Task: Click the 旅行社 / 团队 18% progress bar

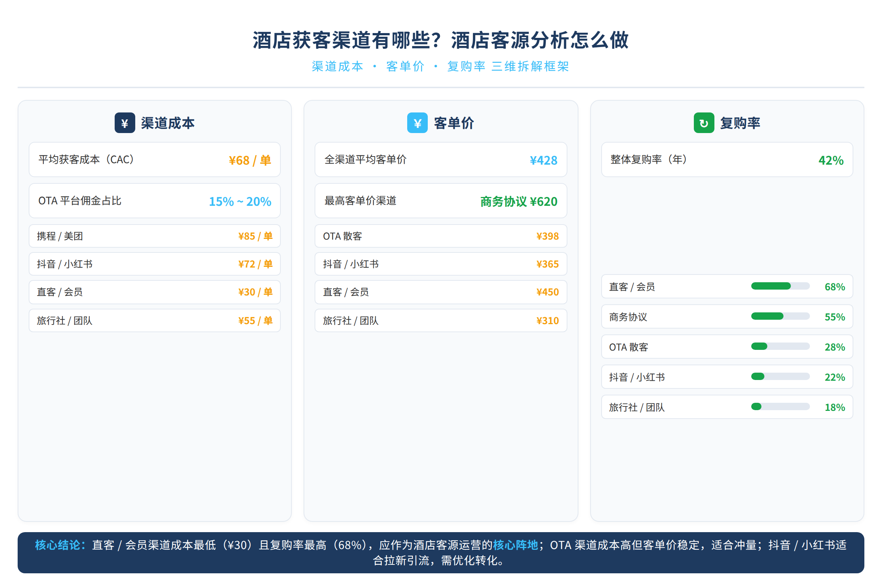Action: (780, 406)
